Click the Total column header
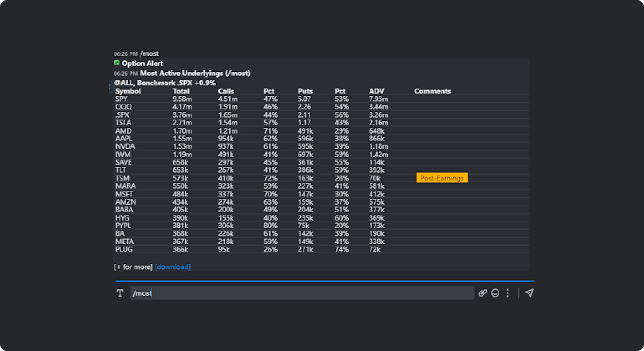644x351 pixels. 181,91
